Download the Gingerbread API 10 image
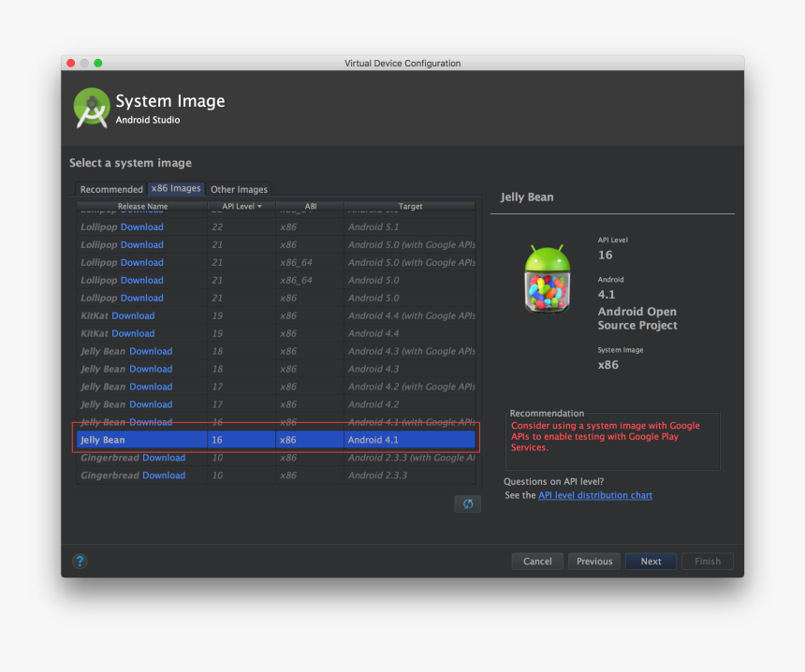The width and height of the screenshot is (805, 672). (163, 457)
